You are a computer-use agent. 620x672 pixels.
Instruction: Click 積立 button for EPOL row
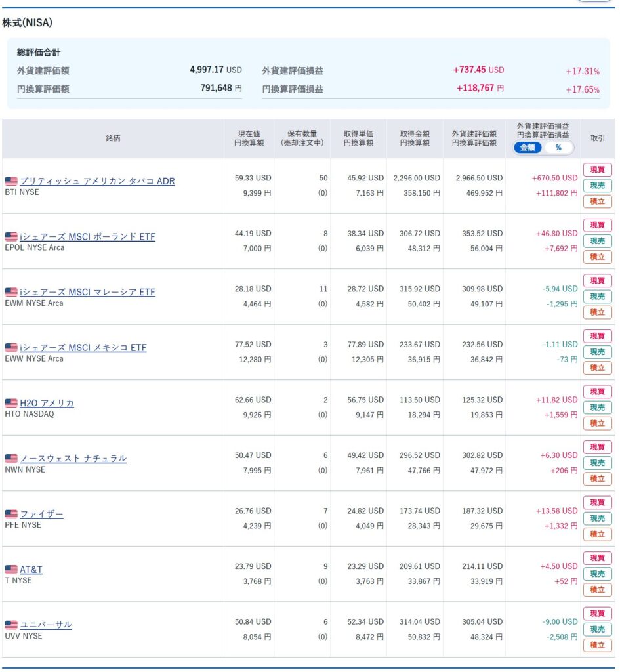(597, 257)
